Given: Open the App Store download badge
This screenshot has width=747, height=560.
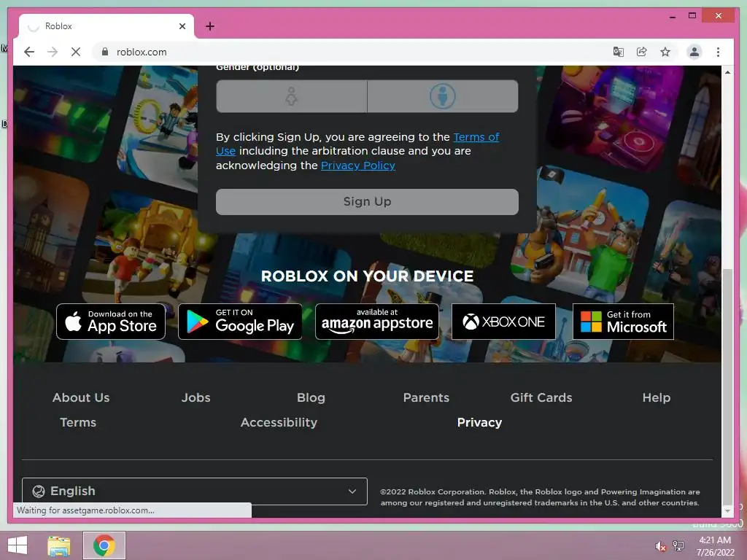Looking at the screenshot, I should tap(111, 322).
